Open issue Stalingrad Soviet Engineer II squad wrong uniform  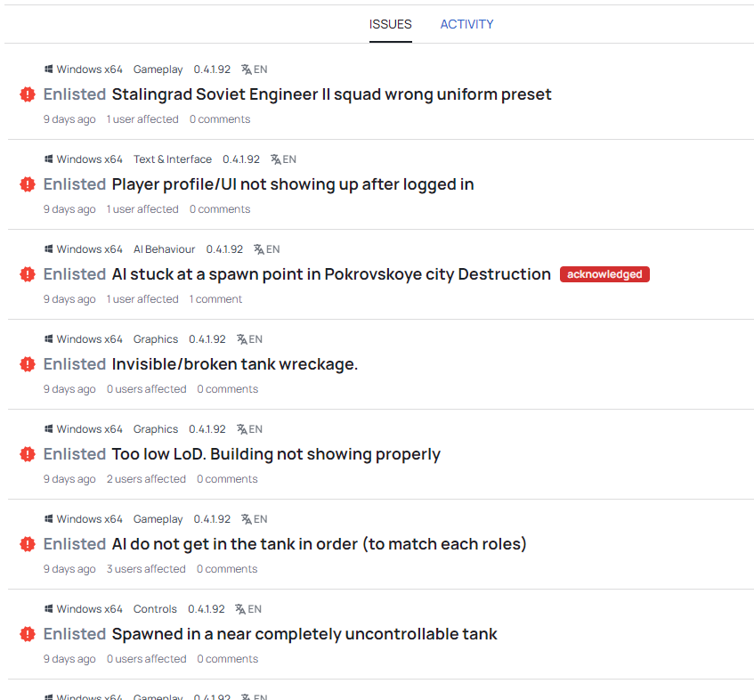point(331,94)
